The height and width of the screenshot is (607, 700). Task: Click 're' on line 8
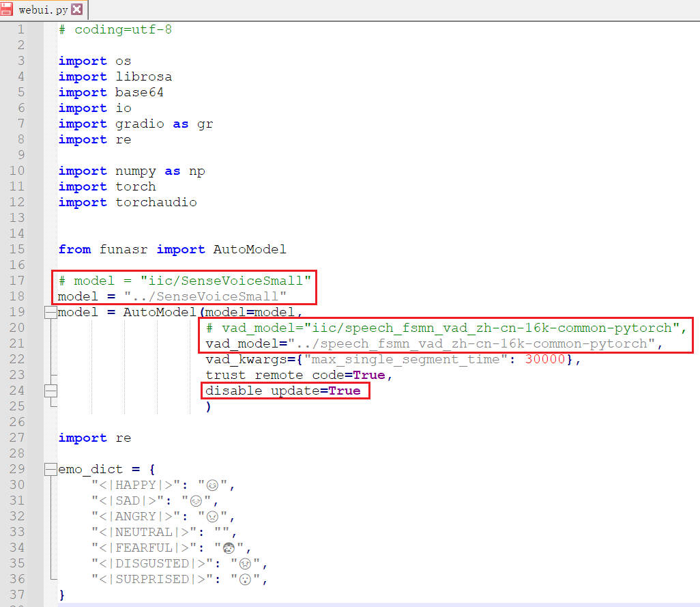(123, 140)
